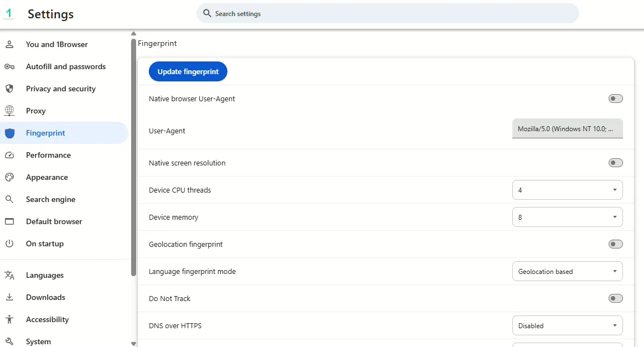Viewport: 644px width, 347px height.
Task: Open the Accessibility settings section
Action: [x=64, y=319]
